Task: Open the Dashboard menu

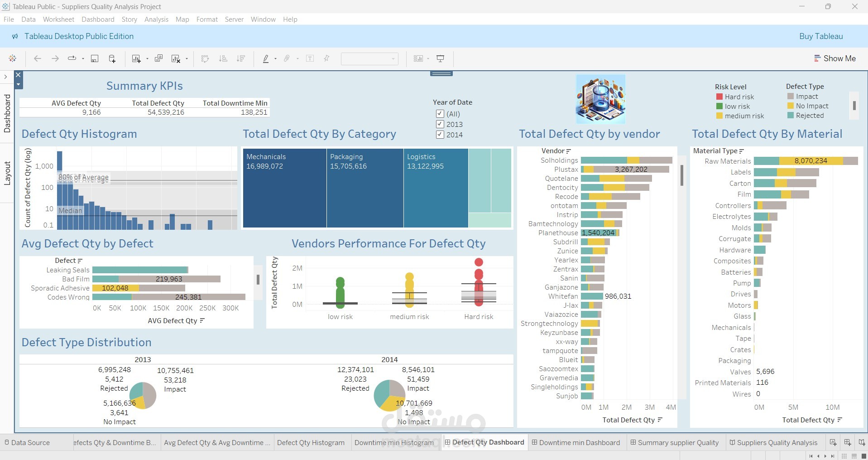Action: coord(98,19)
